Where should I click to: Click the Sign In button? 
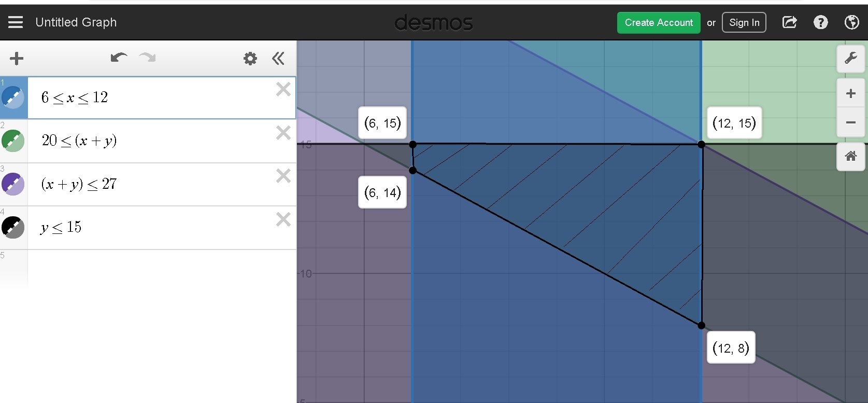tap(744, 22)
